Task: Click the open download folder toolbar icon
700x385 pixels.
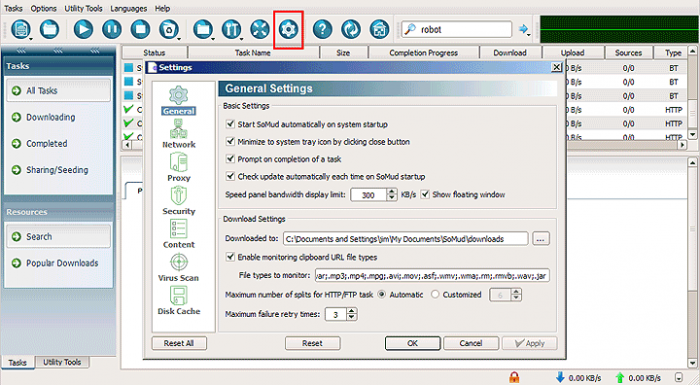Action: coord(203,29)
